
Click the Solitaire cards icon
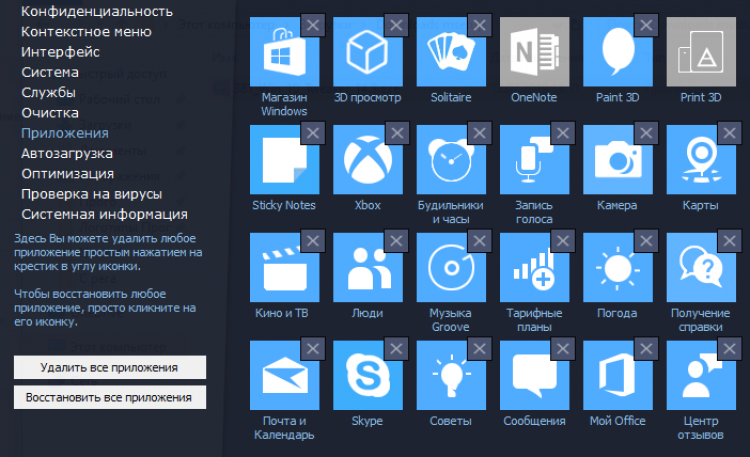[x=451, y=52]
